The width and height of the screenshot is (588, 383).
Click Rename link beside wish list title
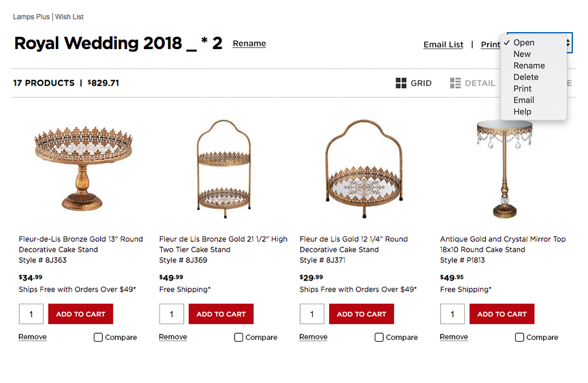(249, 44)
